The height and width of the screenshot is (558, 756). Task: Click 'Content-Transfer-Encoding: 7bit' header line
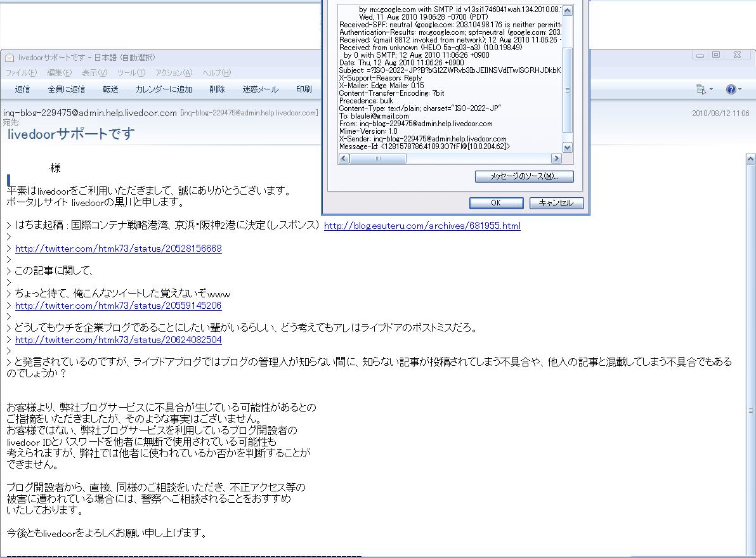click(x=391, y=93)
